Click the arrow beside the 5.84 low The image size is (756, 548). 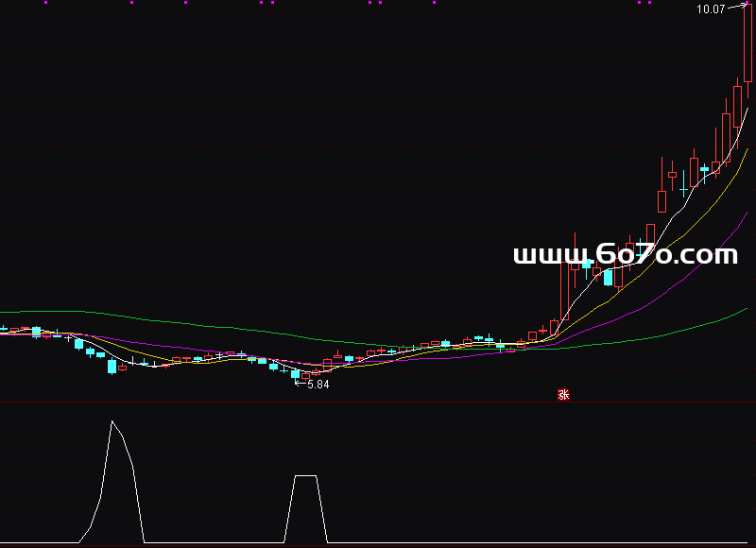(x=301, y=384)
